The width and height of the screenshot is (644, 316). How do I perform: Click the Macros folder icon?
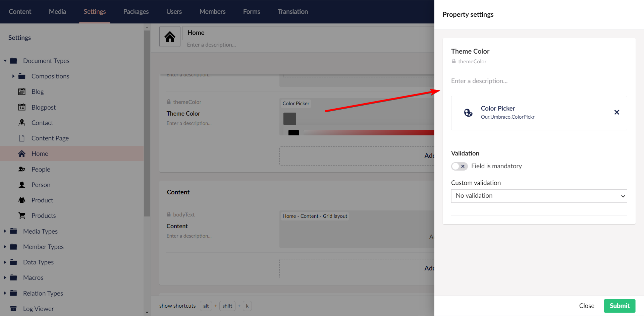[x=14, y=277]
